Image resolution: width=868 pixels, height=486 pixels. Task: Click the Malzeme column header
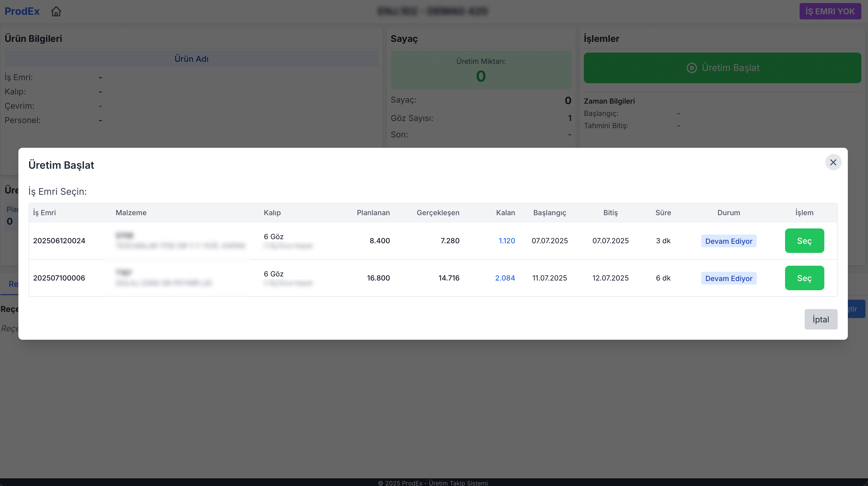[131, 213]
